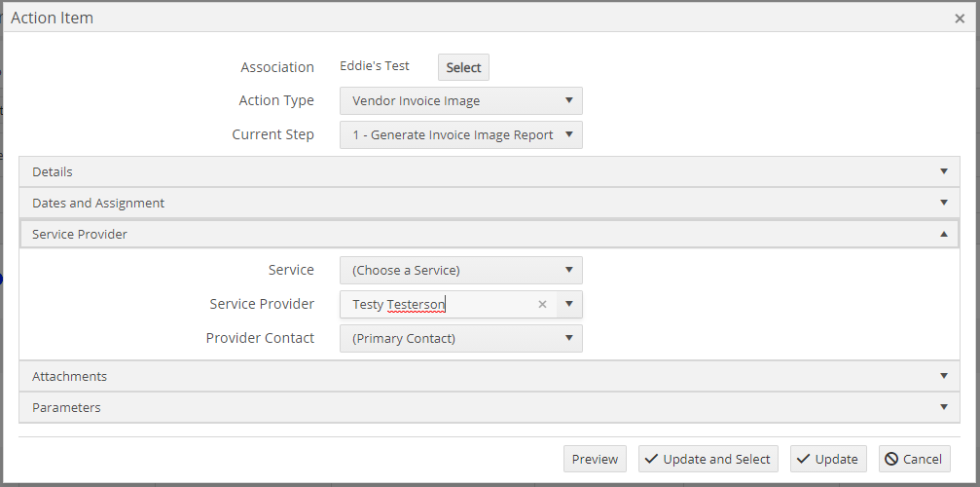
Task: Close the Action Item dialog
Action: 960,19
